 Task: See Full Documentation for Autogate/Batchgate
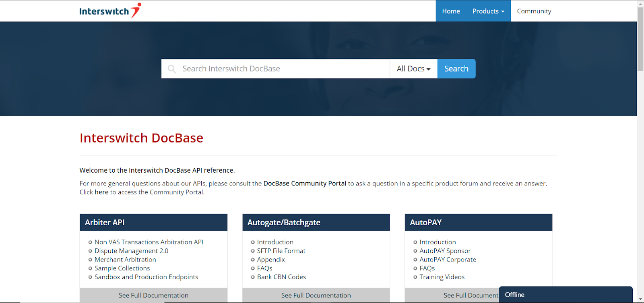point(316,295)
